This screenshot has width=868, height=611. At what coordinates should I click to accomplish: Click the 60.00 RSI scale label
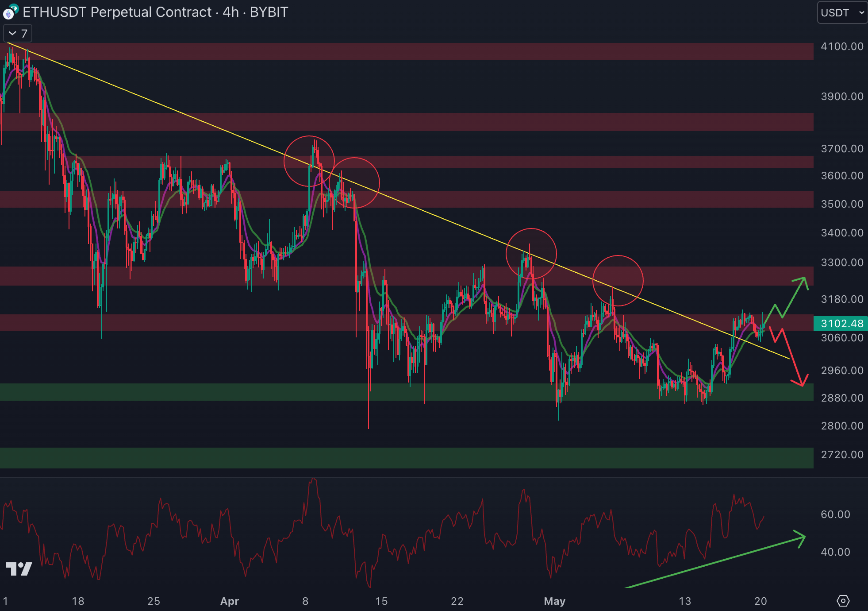[x=835, y=514]
